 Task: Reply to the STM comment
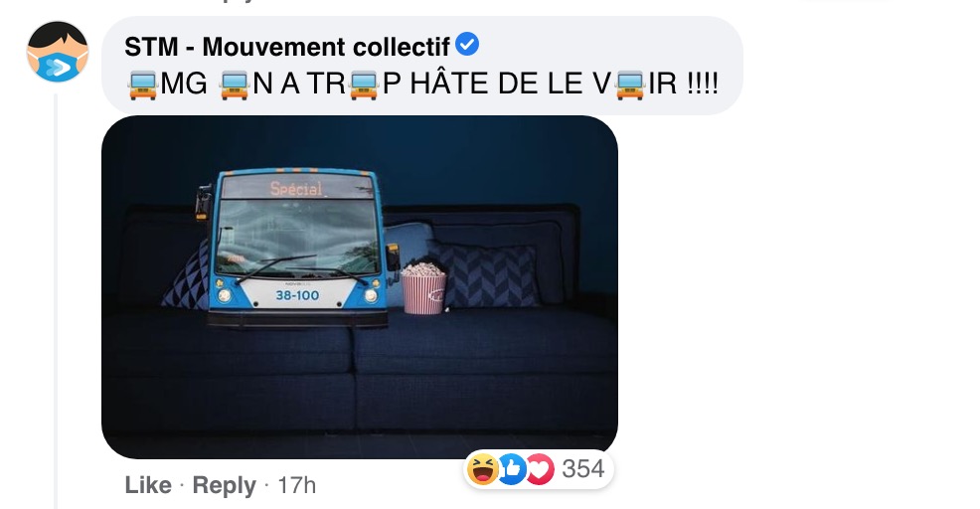(x=224, y=485)
